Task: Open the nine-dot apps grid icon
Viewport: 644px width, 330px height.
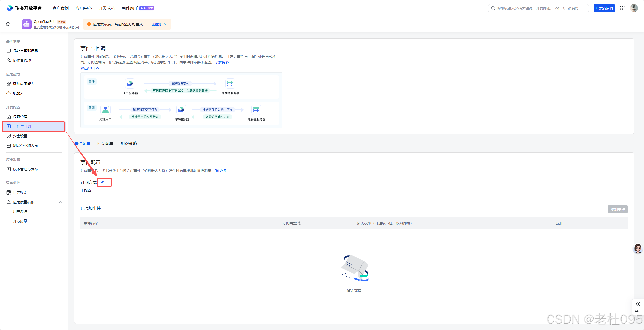Action: (x=622, y=8)
